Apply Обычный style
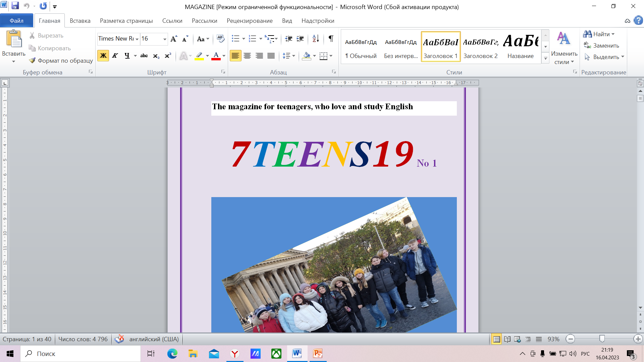This screenshot has height=362, width=644. point(361,47)
